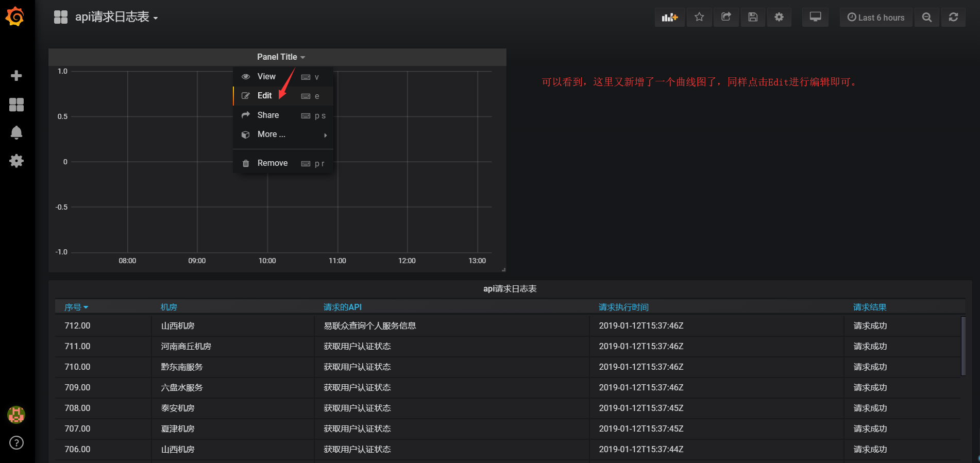Viewport: 980px width, 463px height.
Task: Open the Grafana logo home menu
Action: pyautogui.click(x=15, y=16)
